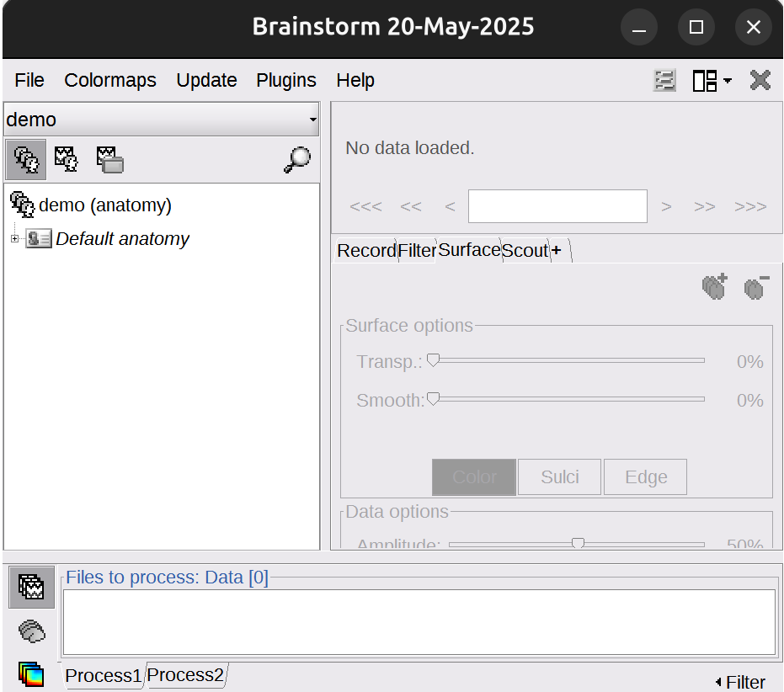Screen dimensions: 784x692
Task: Maximize the Brainstorm window
Action: (696, 27)
